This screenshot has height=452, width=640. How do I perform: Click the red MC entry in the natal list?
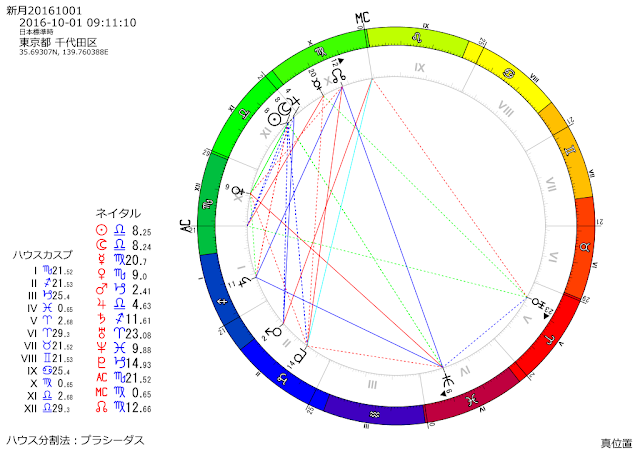pos(101,392)
